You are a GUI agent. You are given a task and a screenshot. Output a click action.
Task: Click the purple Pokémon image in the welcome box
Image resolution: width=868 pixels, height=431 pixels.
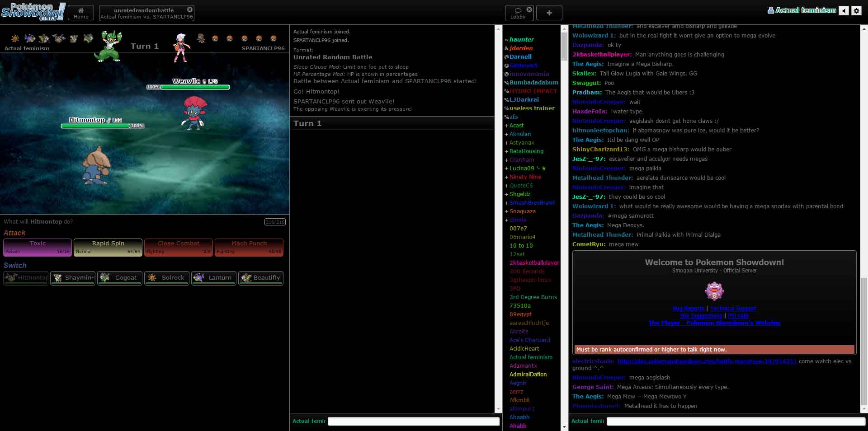[x=714, y=291]
